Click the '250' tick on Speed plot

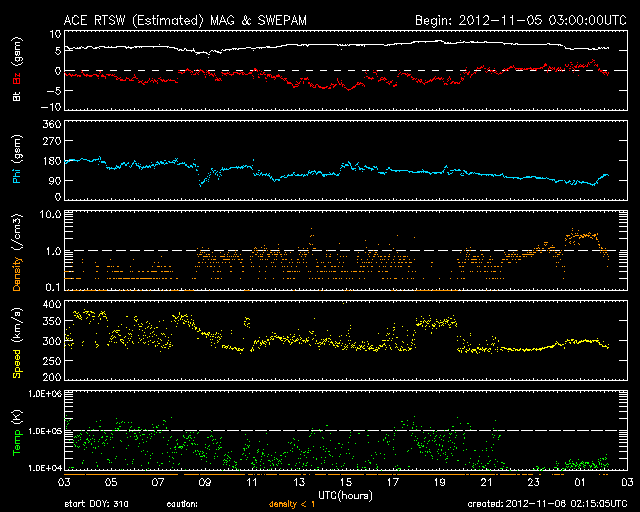coord(52,361)
